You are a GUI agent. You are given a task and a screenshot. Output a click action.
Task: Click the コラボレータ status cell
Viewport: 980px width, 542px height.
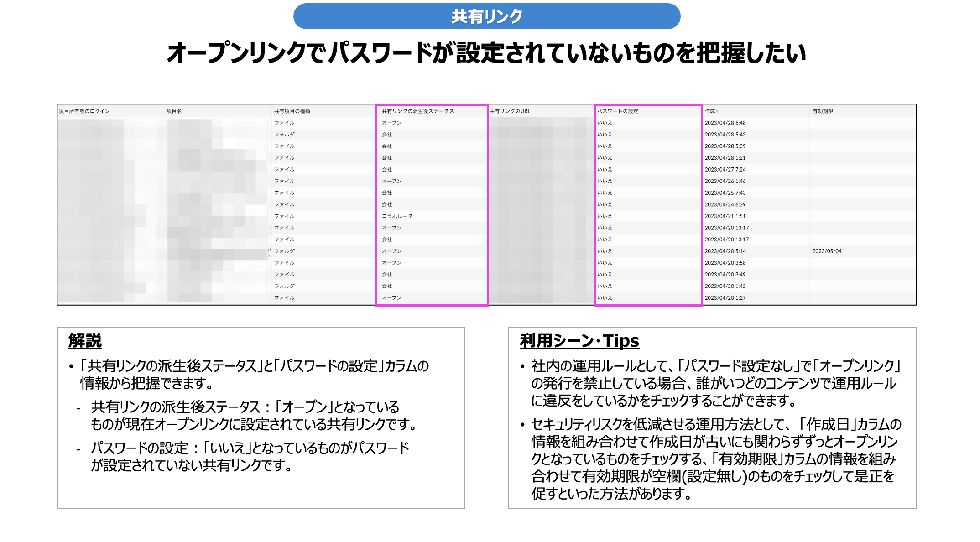point(397,216)
